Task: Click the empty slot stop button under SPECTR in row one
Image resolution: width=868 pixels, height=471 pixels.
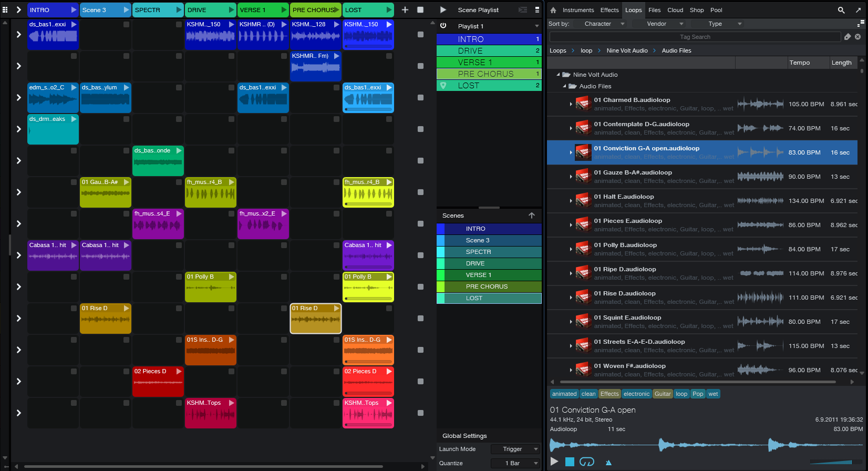Action: pyautogui.click(x=179, y=24)
